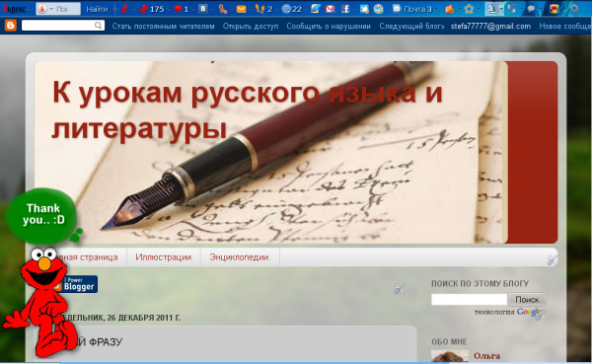Viewport: 592px width, 364px height.
Task: Expand dropdown after the translate icon
Action: (x=501, y=9)
